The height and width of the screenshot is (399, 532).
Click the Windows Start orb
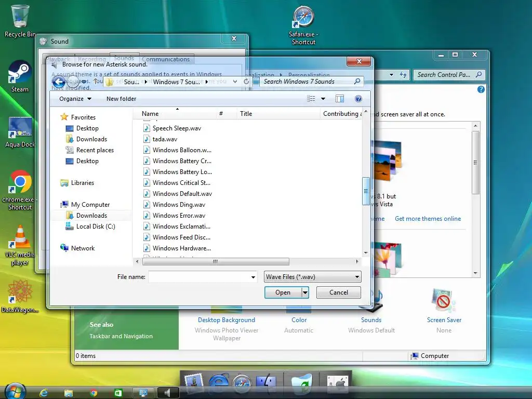tap(15, 392)
